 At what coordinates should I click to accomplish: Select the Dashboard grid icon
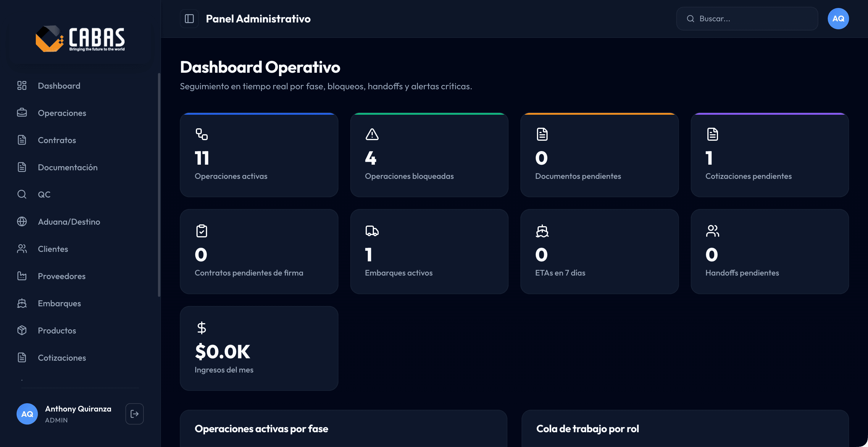(22, 86)
